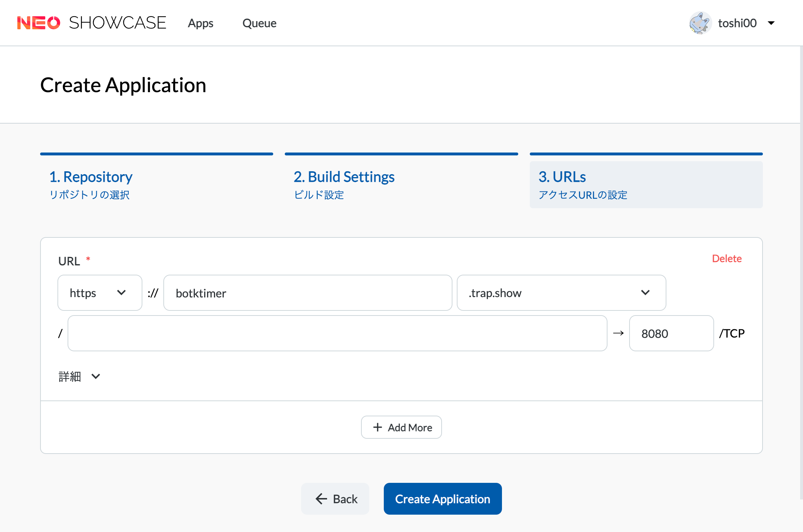
Task: Go to step 2 Build Settings
Action: (401, 184)
